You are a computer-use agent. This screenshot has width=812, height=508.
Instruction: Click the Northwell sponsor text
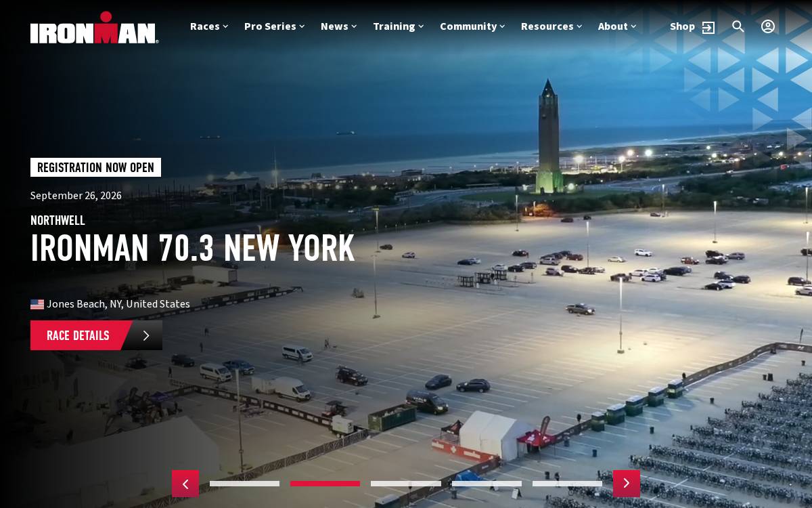pos(58,220)
